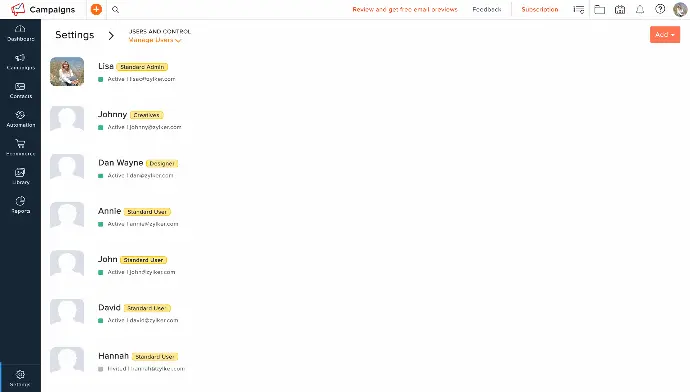This screenshot has height=392, width=690.
Task: Expand the Manage Users dropdown
Action: click(155, 40)
